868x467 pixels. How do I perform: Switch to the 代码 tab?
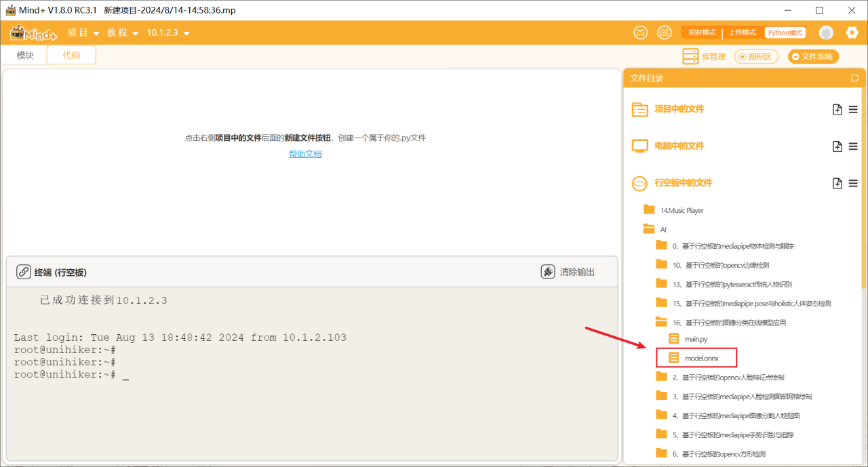point(71,56)
